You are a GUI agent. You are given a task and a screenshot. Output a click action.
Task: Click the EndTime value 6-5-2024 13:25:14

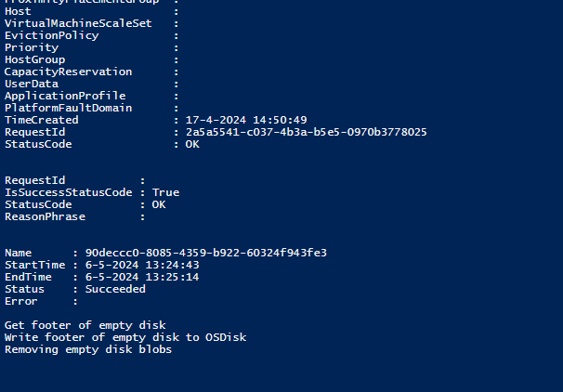(142, 277)
